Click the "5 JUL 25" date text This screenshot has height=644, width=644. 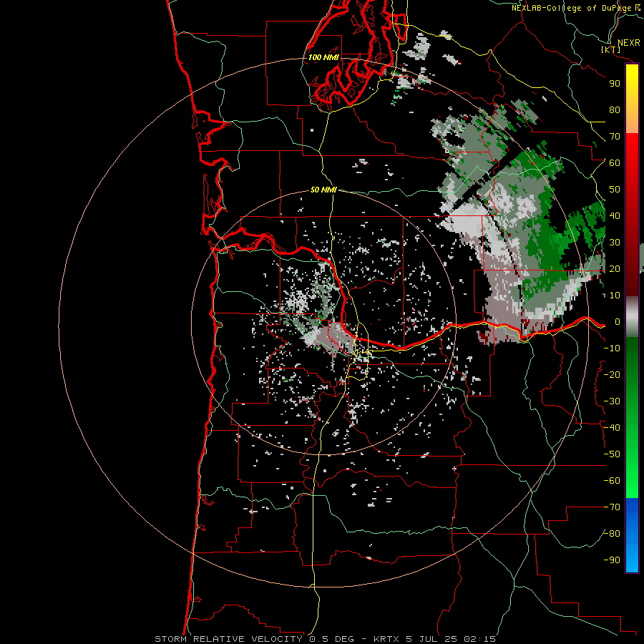tap(432, 639)
